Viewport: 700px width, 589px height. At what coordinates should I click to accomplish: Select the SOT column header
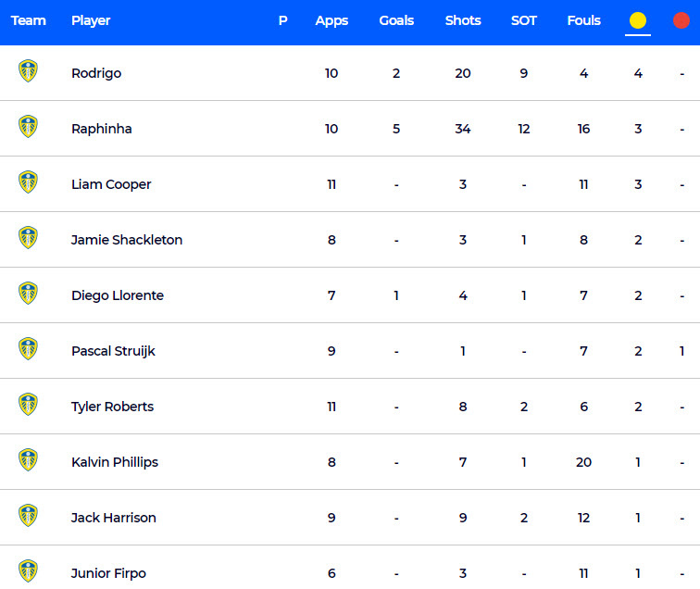tap(524, 20)
